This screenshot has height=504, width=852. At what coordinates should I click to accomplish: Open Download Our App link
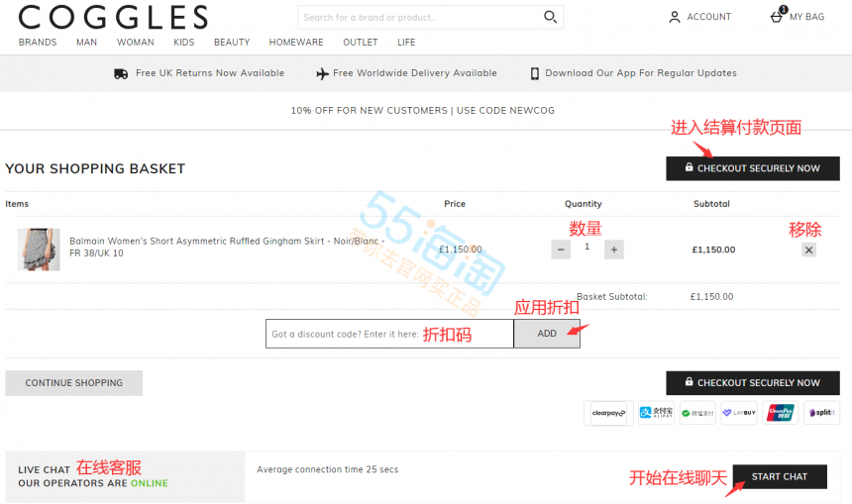(x=641, y=72)
